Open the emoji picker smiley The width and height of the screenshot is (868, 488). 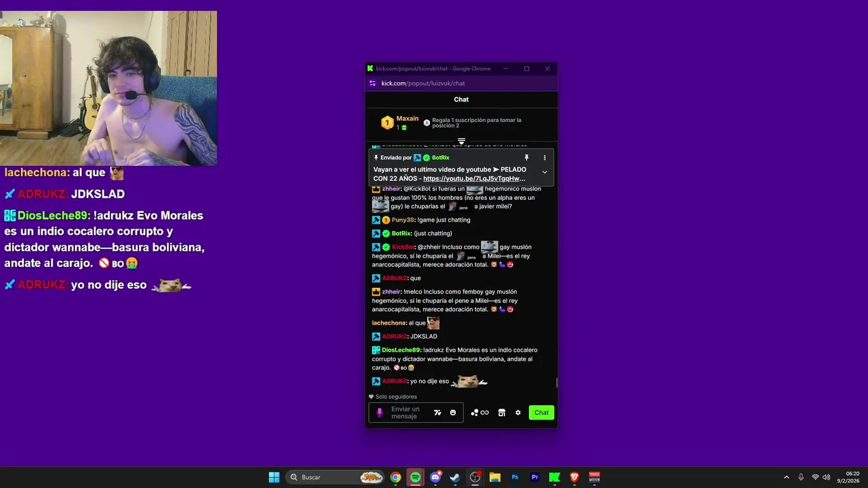point(453,413)
